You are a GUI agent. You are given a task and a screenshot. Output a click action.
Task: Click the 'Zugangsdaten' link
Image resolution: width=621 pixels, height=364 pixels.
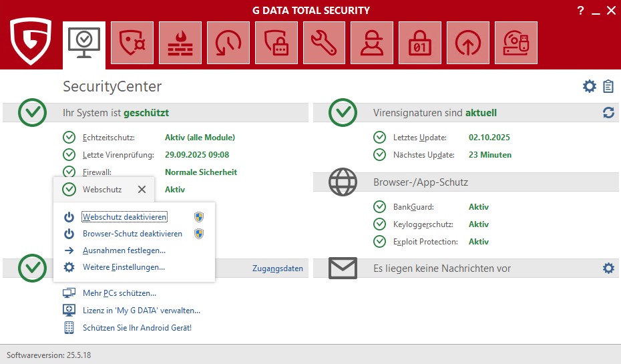click(277, 268)
